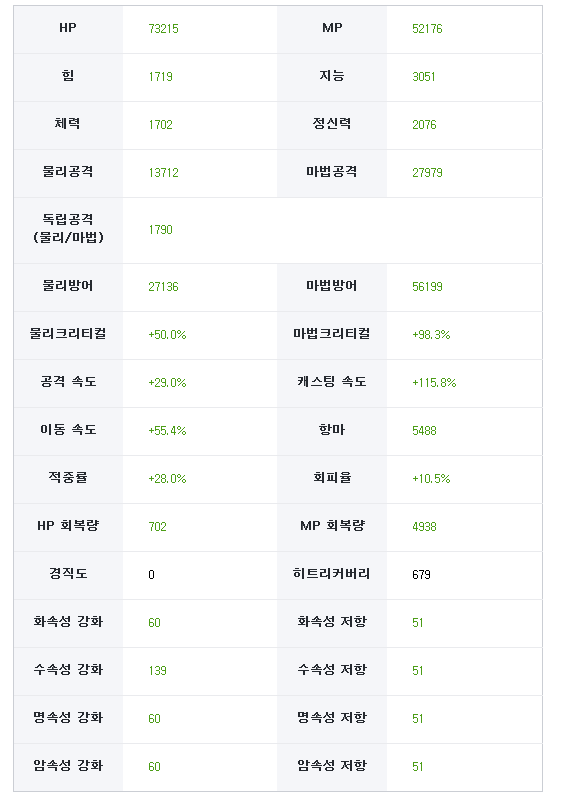Click the HP value 73215
Image resolution: width=572 pixels, height=802 pixels.
163,29
